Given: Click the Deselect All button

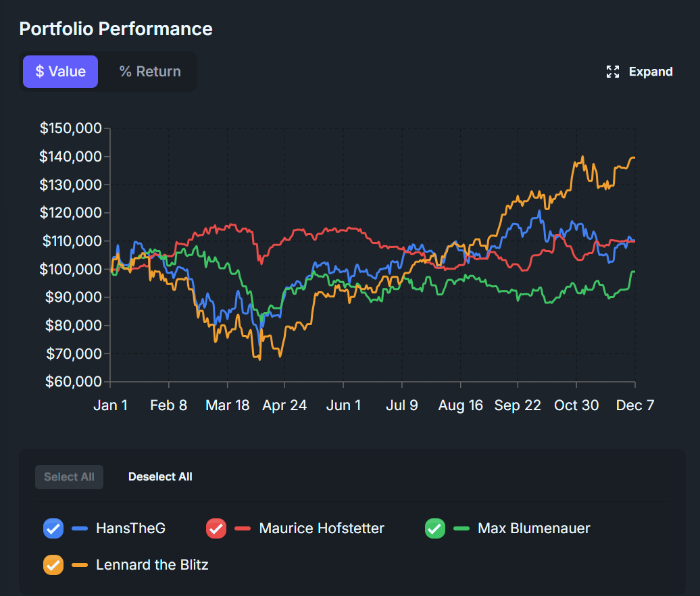Looking at the screenshot, I should (x=160, y=476).
